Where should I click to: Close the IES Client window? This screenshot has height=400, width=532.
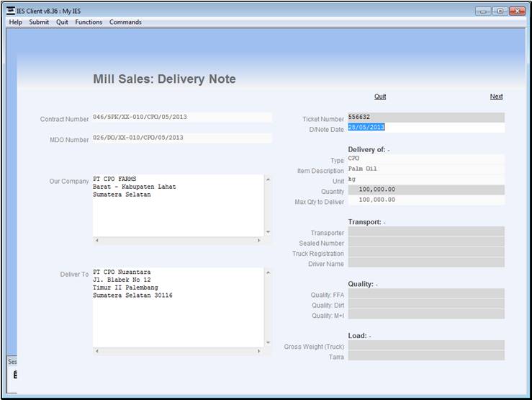tap(517, 12)
